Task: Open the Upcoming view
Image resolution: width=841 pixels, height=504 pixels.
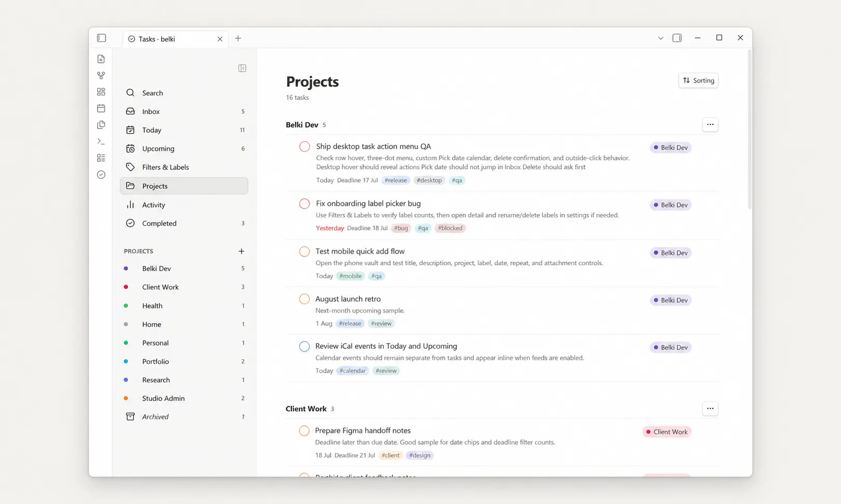Action: click(x=184, y=148)
